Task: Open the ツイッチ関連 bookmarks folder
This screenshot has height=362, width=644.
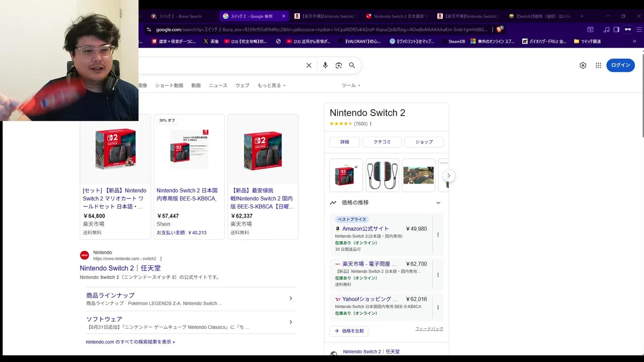Action: [x=587, y=41]
